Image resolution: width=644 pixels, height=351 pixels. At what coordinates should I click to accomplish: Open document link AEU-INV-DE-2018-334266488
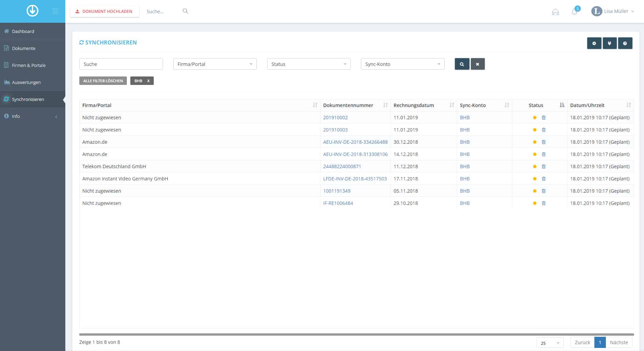click(355, 142)
